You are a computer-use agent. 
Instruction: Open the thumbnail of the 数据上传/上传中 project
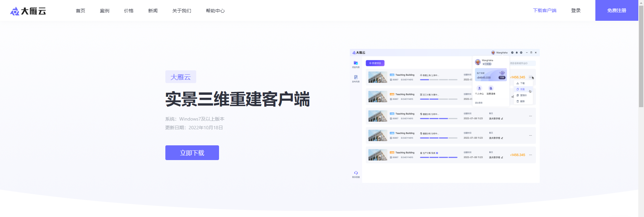coord(378,77)
